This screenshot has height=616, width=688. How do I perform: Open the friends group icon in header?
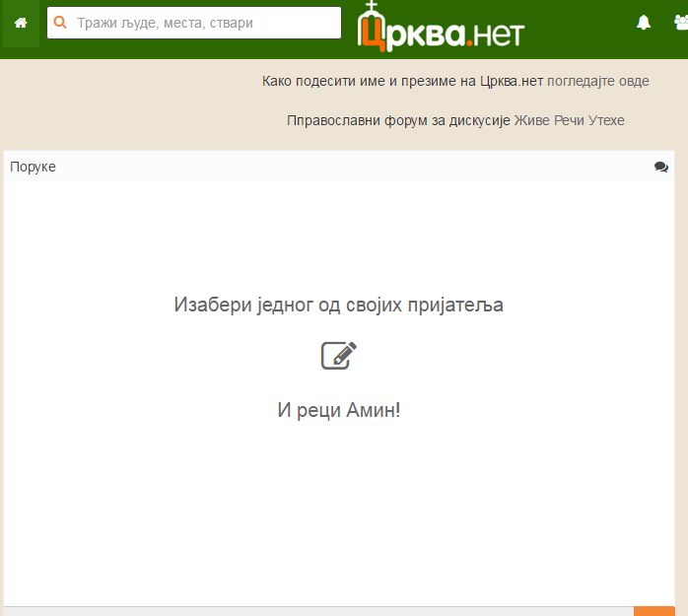[x=681, y=23]
